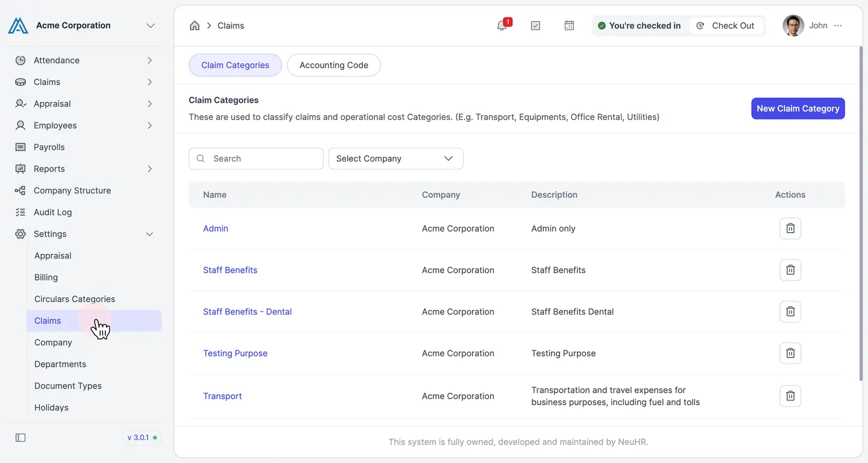This screenshot has width=868, height=463.
Task: Click the Attendance clock icon in sidebar
Action: 20,60
